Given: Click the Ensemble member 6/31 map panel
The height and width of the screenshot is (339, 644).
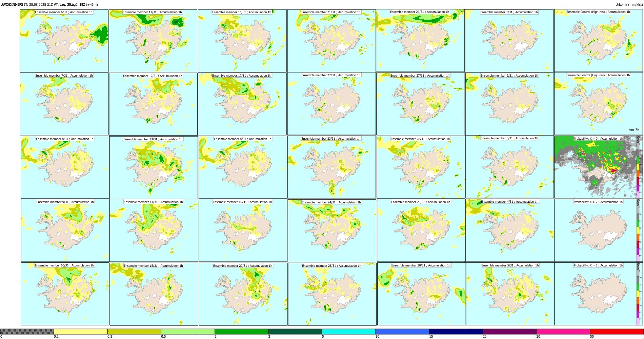Looking at the screenshot, I should 64,41.
